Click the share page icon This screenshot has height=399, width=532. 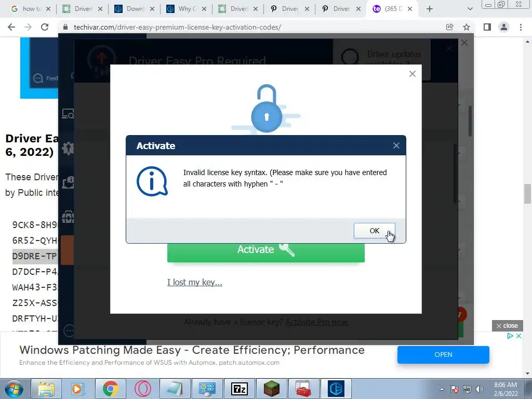click(x=449, y=27)
